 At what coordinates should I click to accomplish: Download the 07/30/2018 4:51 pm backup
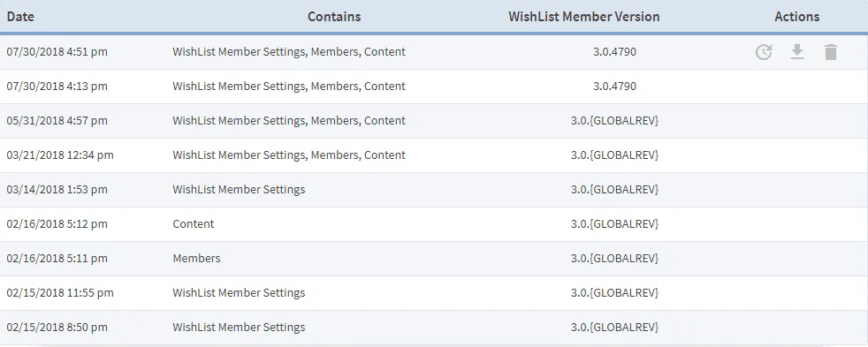click(x=797, y=52)
